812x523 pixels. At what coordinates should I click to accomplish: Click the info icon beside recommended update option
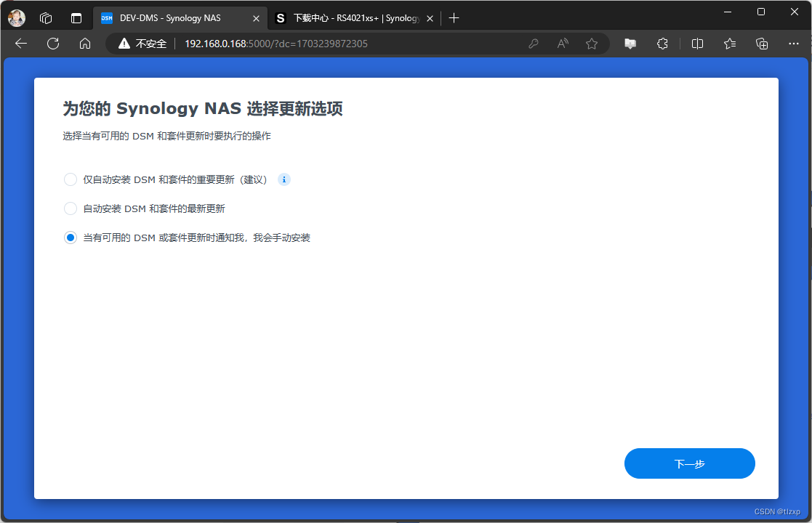284,179
